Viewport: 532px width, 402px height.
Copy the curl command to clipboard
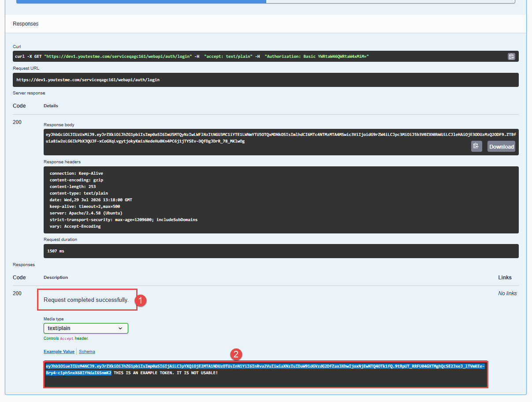click(511, 56)
